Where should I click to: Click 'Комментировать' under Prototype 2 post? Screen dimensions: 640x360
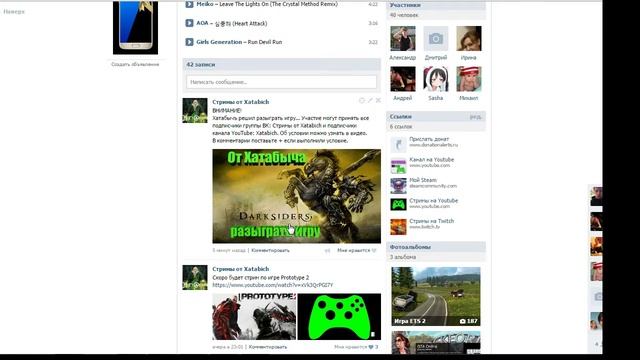(268, 347)
